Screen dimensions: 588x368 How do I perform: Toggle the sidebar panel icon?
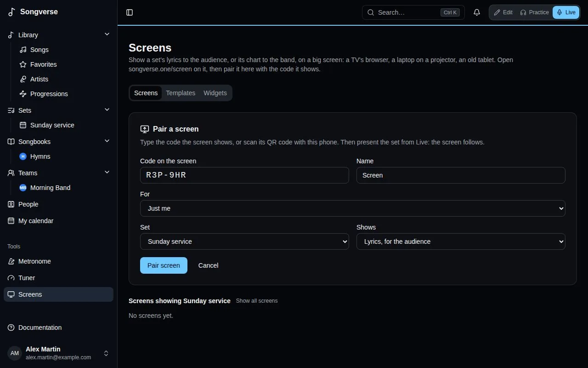[x=130, y=12]
